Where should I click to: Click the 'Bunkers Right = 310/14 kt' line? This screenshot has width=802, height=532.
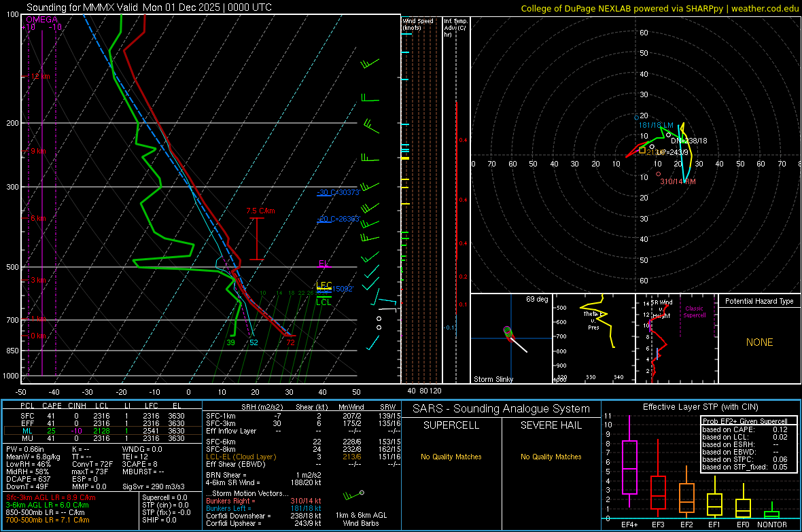[x=263, y=501]
